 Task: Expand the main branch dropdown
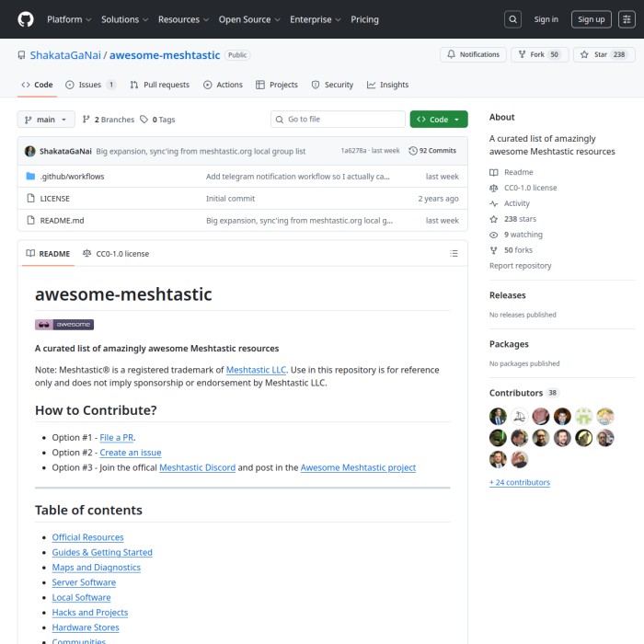tap(46, 120)
